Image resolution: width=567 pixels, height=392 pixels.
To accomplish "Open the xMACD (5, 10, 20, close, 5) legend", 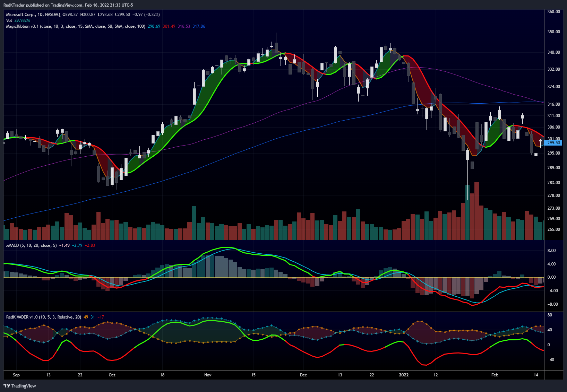I will (31, 245).
